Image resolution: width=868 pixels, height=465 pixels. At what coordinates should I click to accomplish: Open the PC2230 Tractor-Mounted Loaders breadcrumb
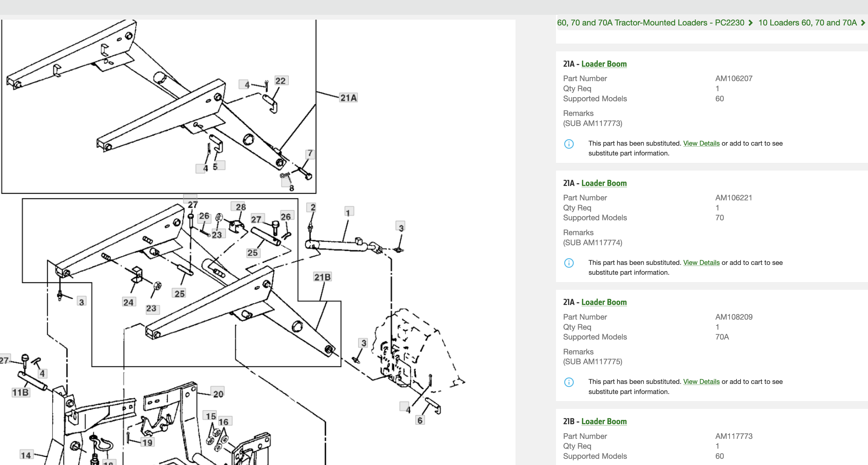650,23
